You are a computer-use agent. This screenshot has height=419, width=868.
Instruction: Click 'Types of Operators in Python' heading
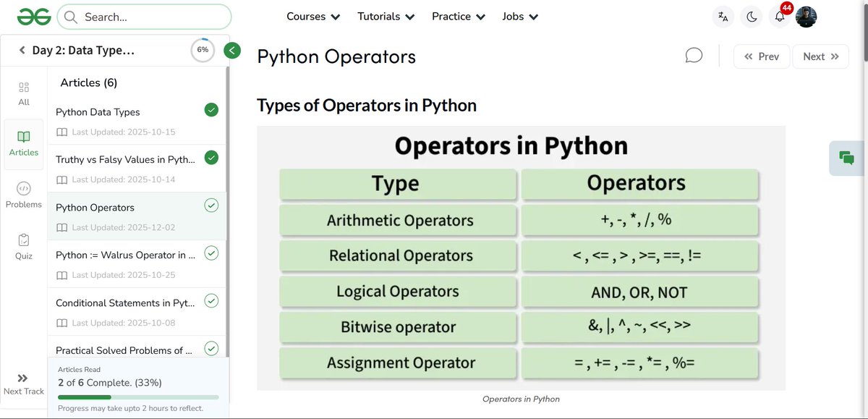[367, 106]
